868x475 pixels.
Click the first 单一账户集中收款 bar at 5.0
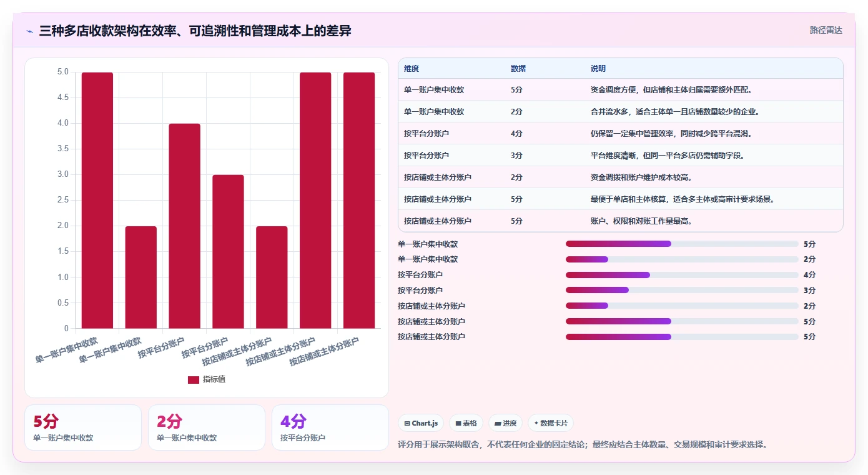click(x=97, y=201)
